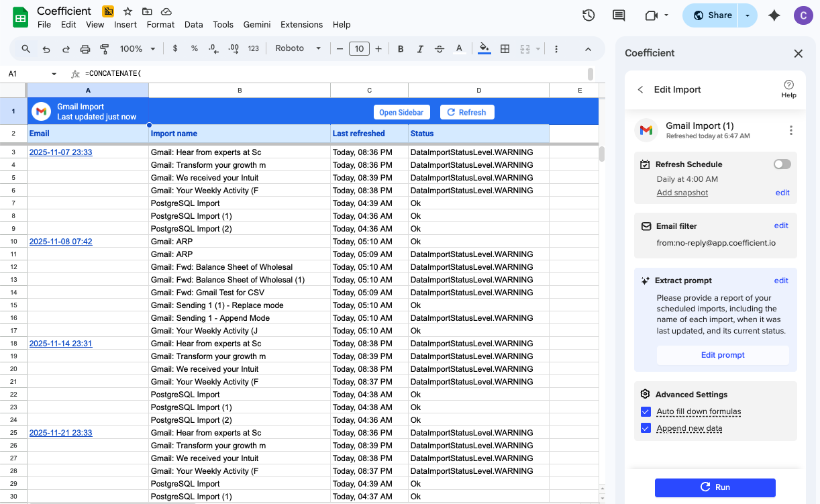Uncheck Append new data
820x504 pixels.
(646, 427)
